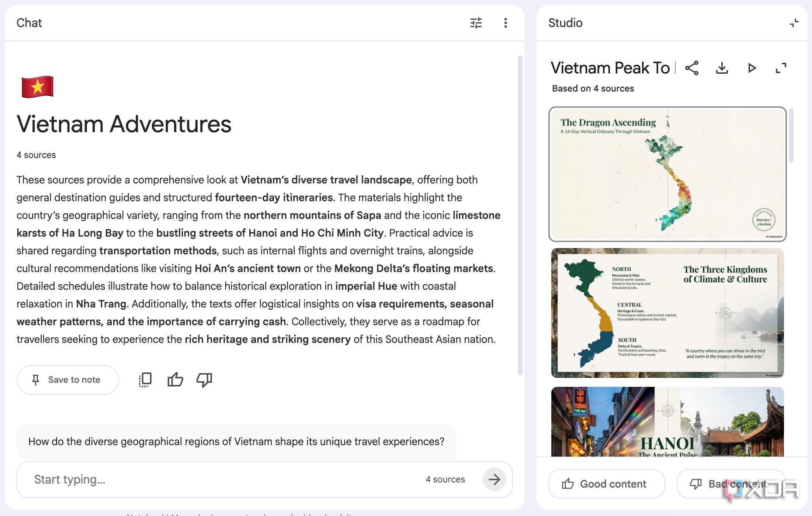Expand slide deck to full screen

(x=781, y=68)
